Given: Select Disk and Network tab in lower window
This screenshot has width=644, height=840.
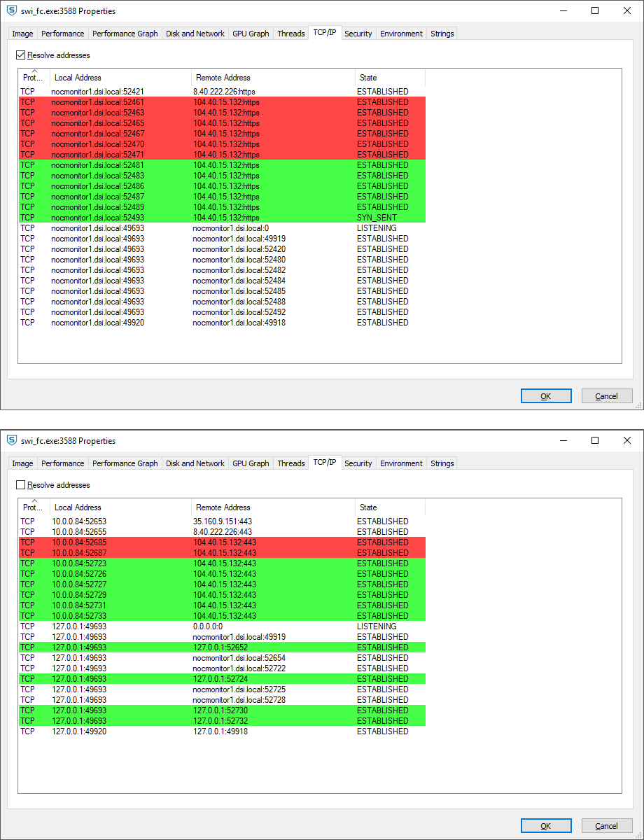Looking at the screenshot, I should click(x=195, y=463).
